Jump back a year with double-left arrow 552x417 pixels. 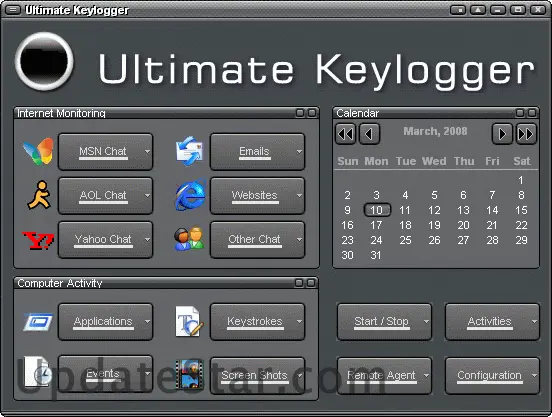[x=346, y=134]
